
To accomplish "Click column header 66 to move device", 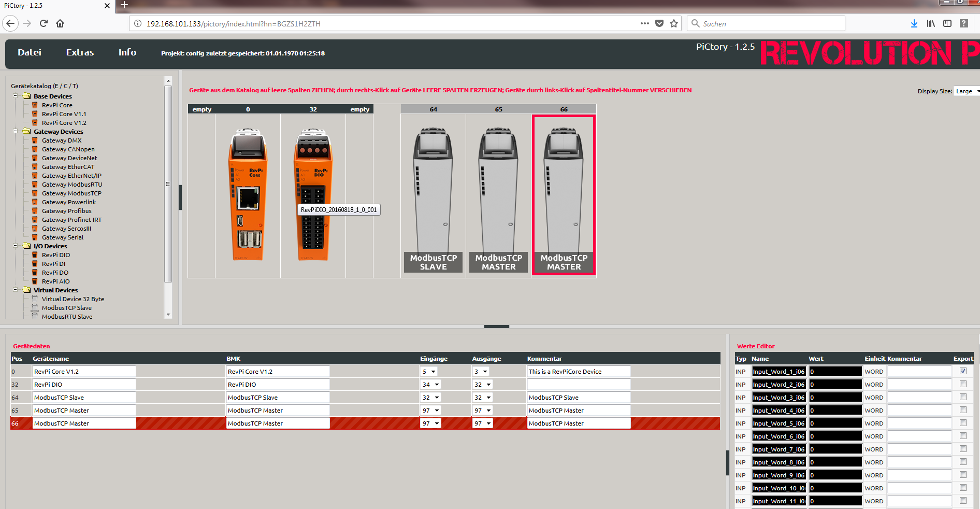I will coord(564,109).
